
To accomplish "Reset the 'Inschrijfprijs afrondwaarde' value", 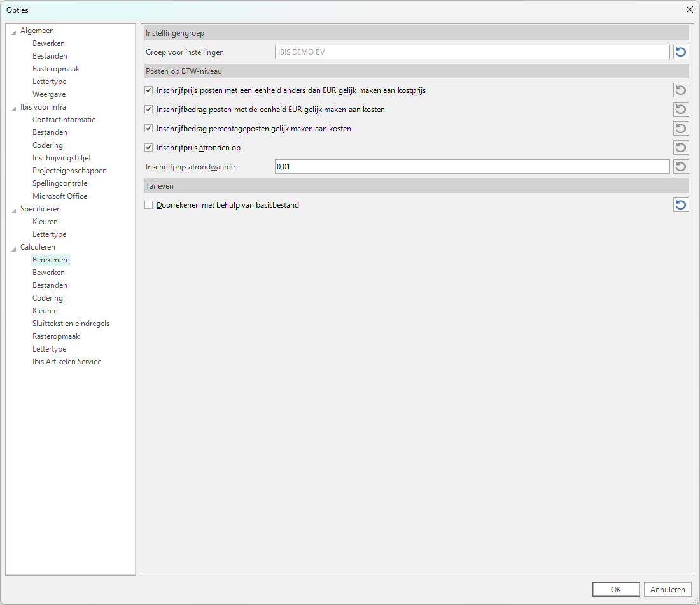I will (681, 167).
